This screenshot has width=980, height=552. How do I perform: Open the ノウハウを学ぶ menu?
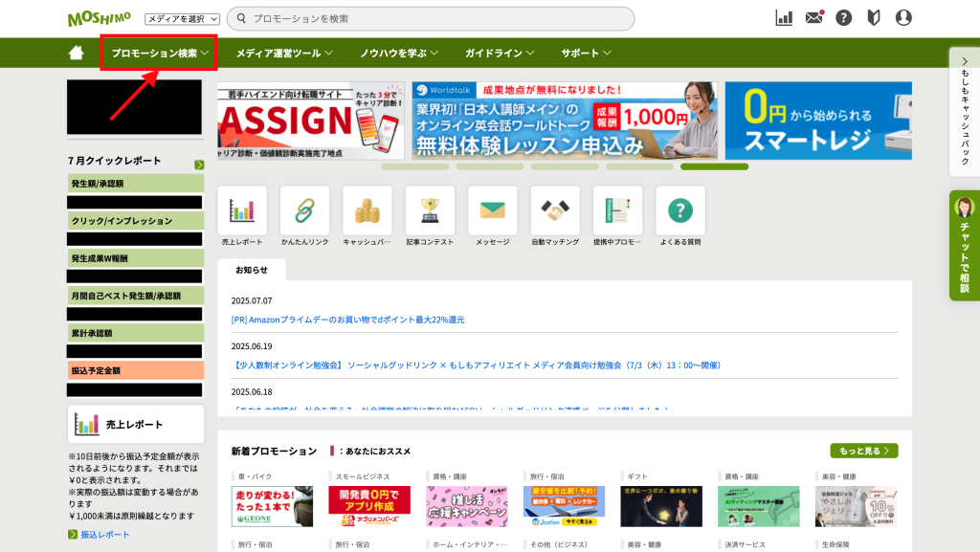(x=399, y=54)
